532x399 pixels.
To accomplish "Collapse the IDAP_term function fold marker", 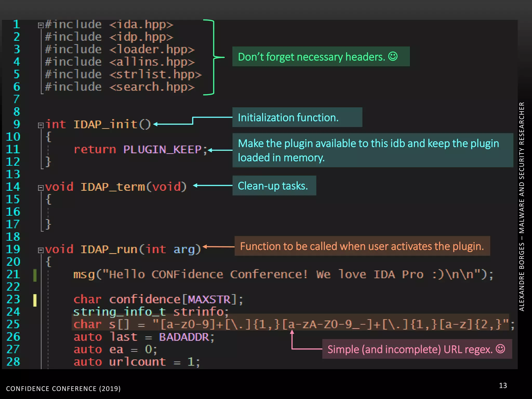I will 41,188.
